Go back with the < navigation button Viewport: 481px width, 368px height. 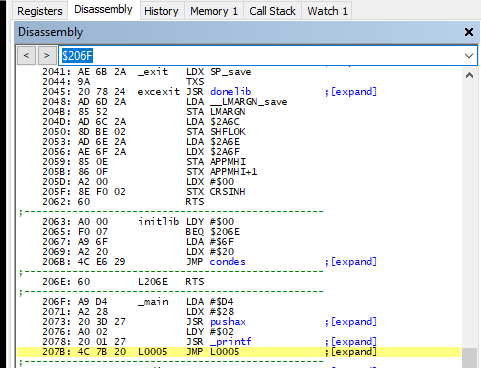pyautogui.click(x=26, y=55)
